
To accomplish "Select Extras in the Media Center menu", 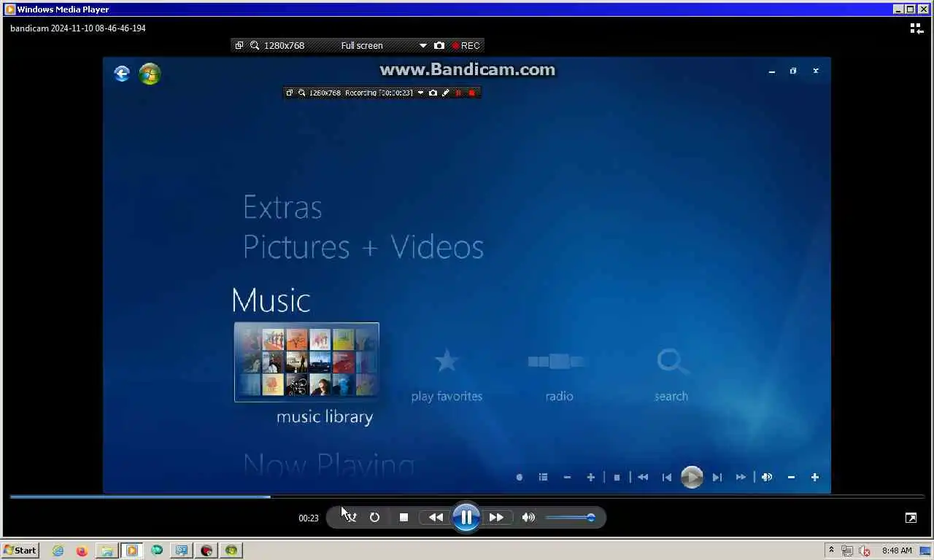I will click(x=282, y=208).
